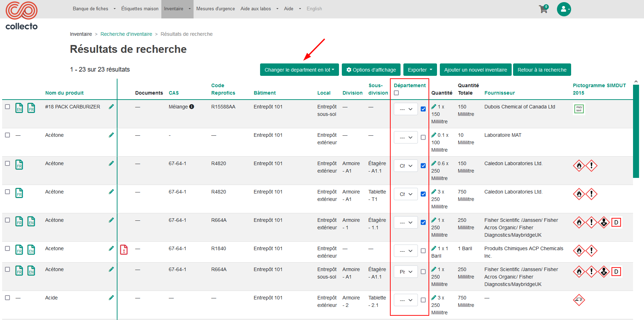Open EN sheet for Acetone R1840
644x320 pixels.
click(x=31, y=249)
